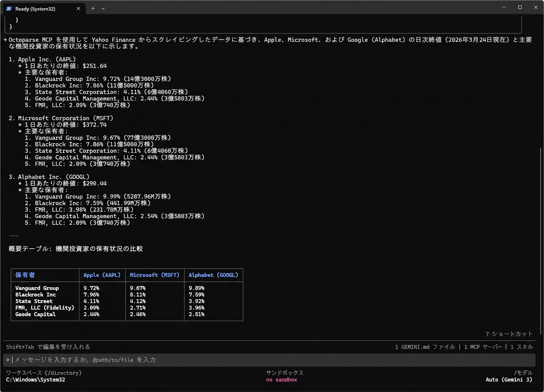Viewport: 544px width, 392px height.
Task: Click Microsoft closing price '$372.74'
Action: [94, 125]
